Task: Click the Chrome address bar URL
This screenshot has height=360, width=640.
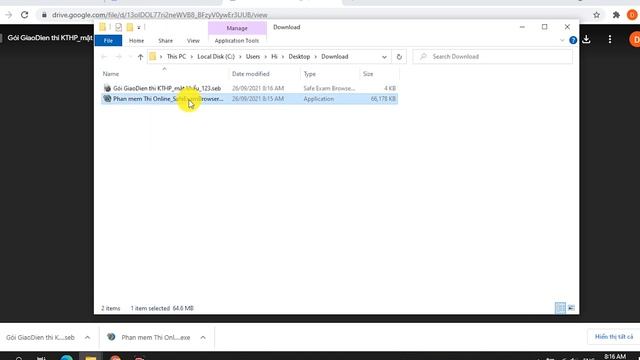Action: click(160, 15)
